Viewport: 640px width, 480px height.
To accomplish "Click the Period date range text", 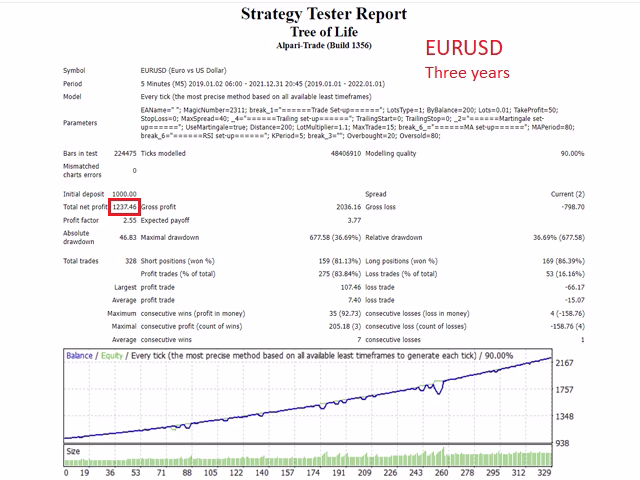I will pos(262,84).
